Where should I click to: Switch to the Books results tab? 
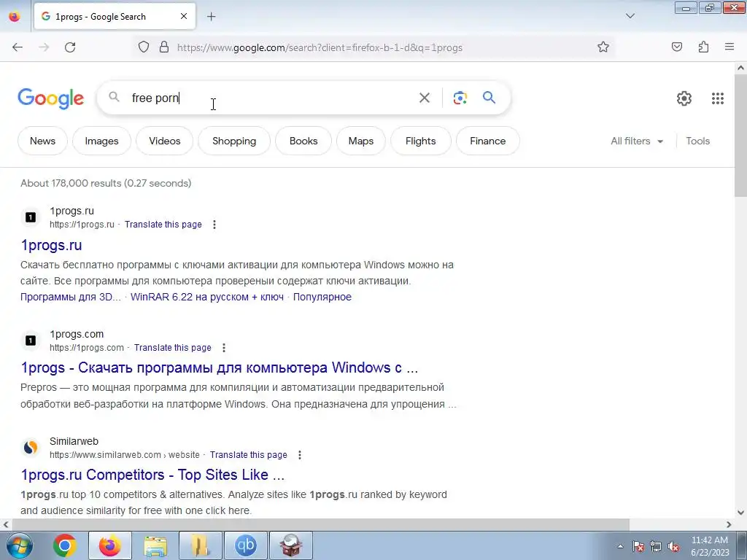tap(303, 141)
